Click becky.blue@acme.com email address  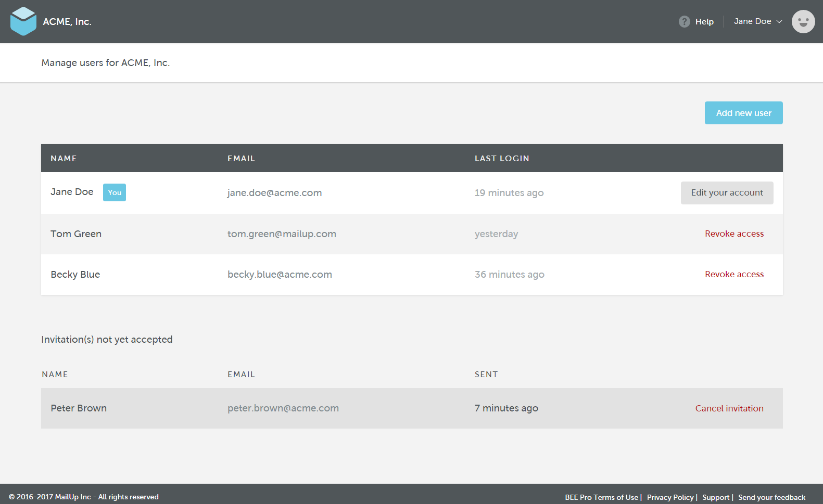click(280, 275)
